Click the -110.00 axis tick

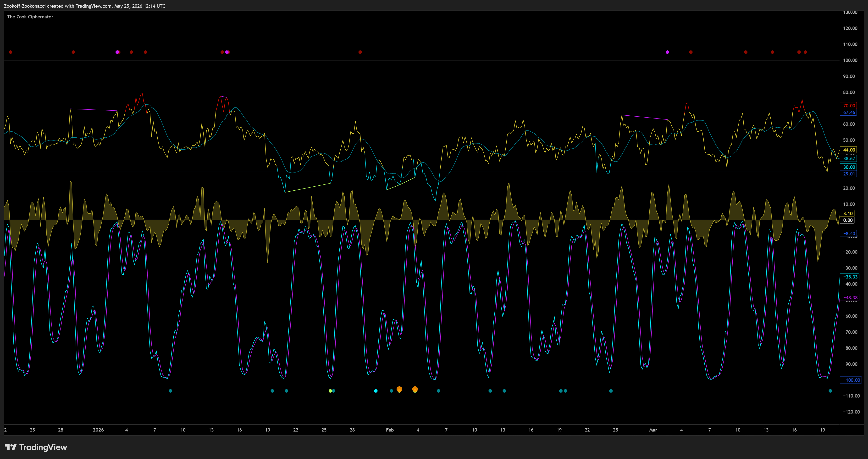tap(851, 396)
